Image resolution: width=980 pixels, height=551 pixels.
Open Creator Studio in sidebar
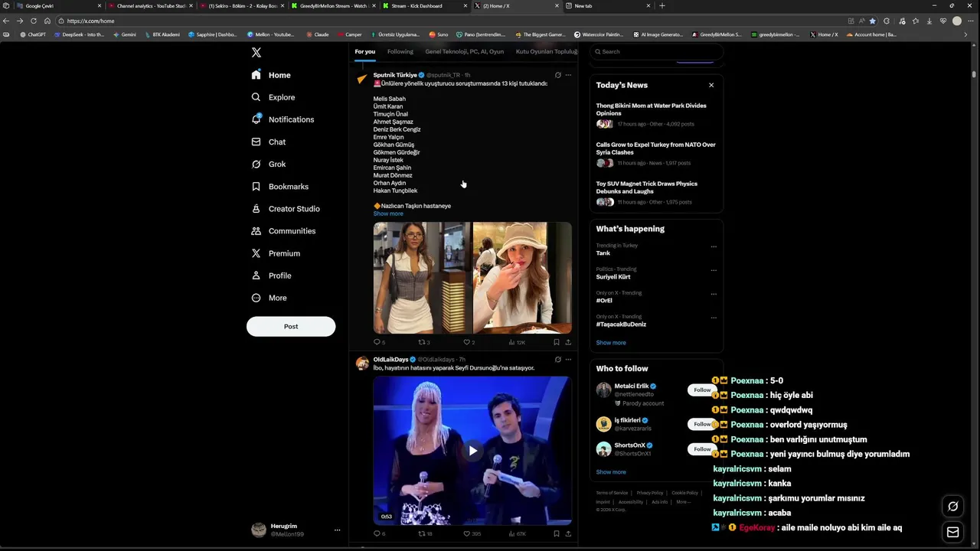click(286, 208)
